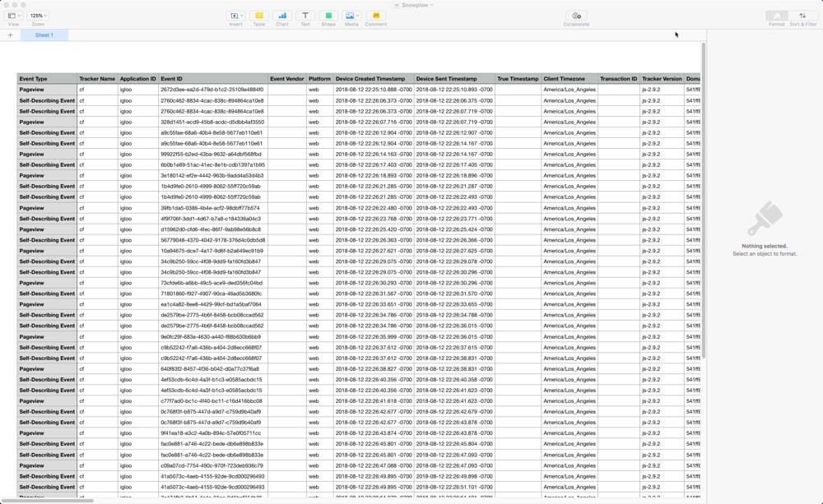Image resolution: width=823 pixels, height=504 pixels.
Task: Open the View options icon in toolbar
Action: pos(14,16)
